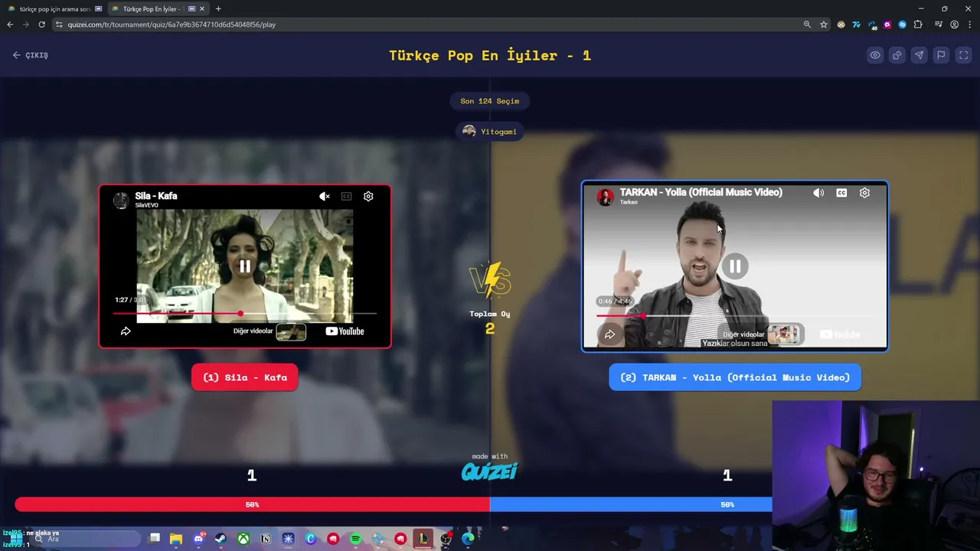This screenshot has width=980, height=551.
Task: Go forward in the browser
Action: 25,24
